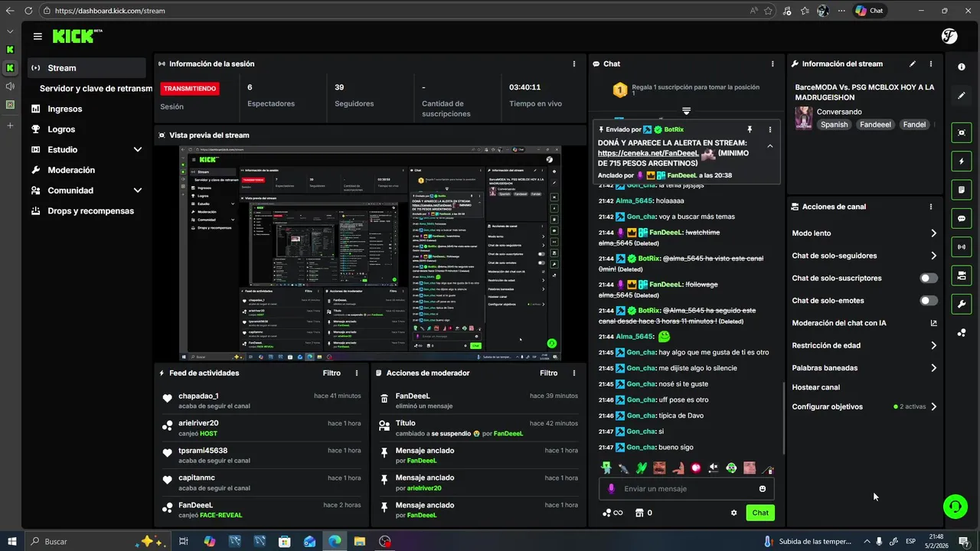Open stream information panel three-dot menu
Viewport: 980px width, 551px height.
[x=931, y=64]
